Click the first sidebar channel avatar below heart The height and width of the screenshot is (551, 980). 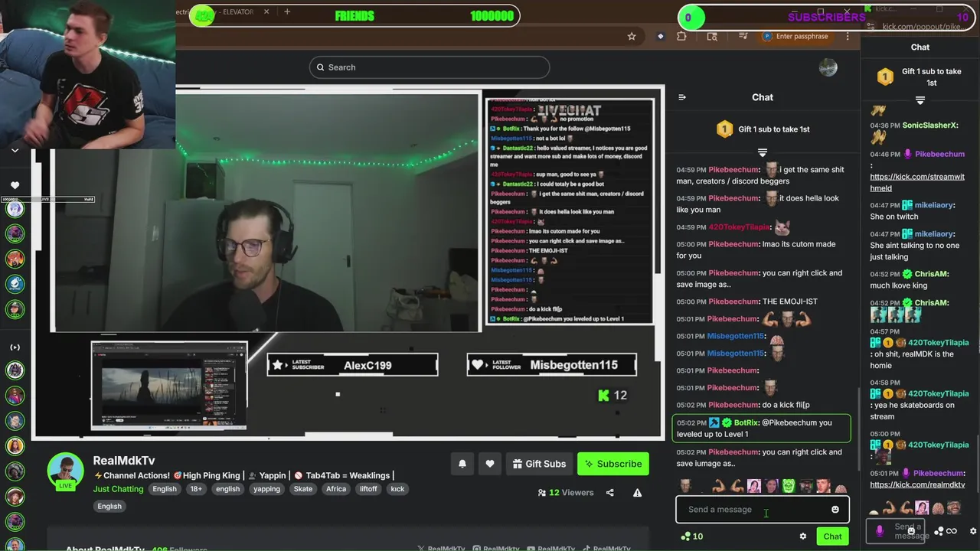pos(15,208)
